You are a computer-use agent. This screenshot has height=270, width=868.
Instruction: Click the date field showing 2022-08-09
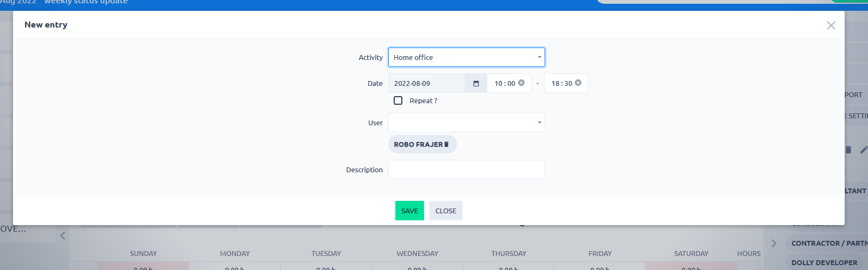[426, 84]
